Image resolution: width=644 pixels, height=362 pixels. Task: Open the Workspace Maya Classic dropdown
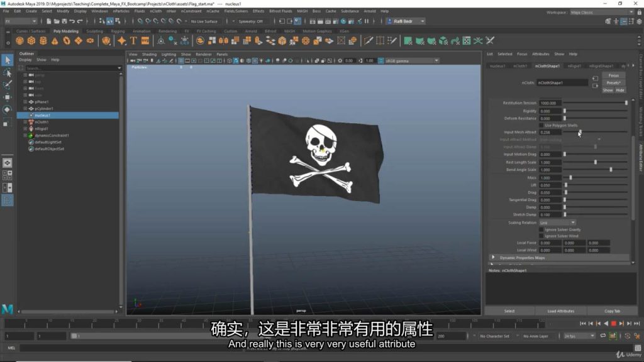click(602, 13)
